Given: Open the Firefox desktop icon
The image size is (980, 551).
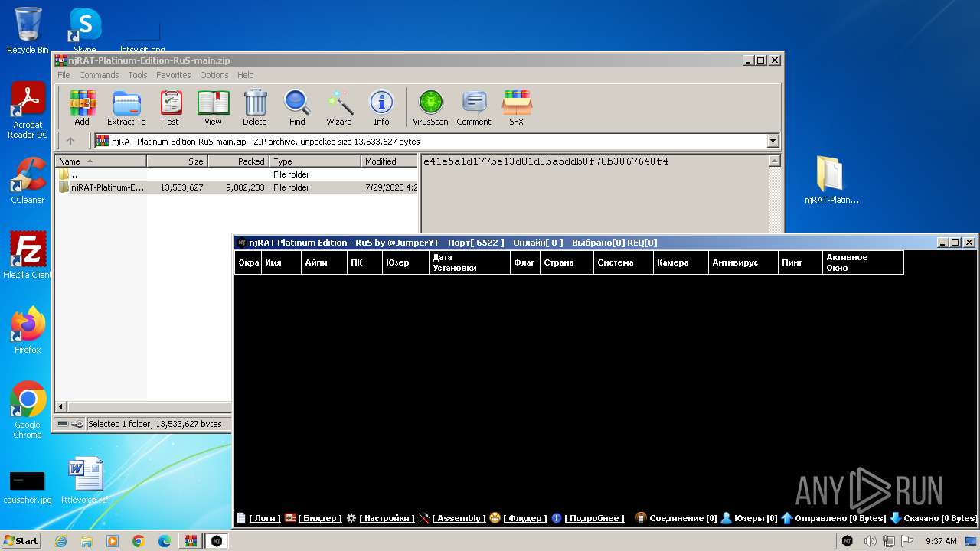Looking at the screenshot, I should (x=28, y=331).
